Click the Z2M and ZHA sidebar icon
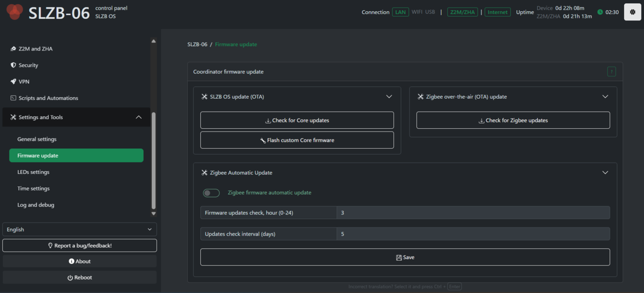The image size is (644, 293). pyautogui.click(x=13, y=49)
